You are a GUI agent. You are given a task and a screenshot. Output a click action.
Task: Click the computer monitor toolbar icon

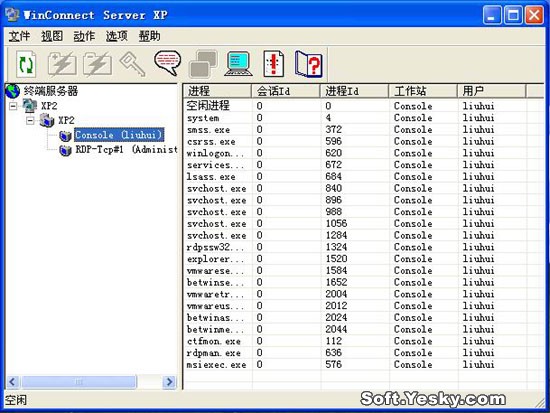point(239,64)
